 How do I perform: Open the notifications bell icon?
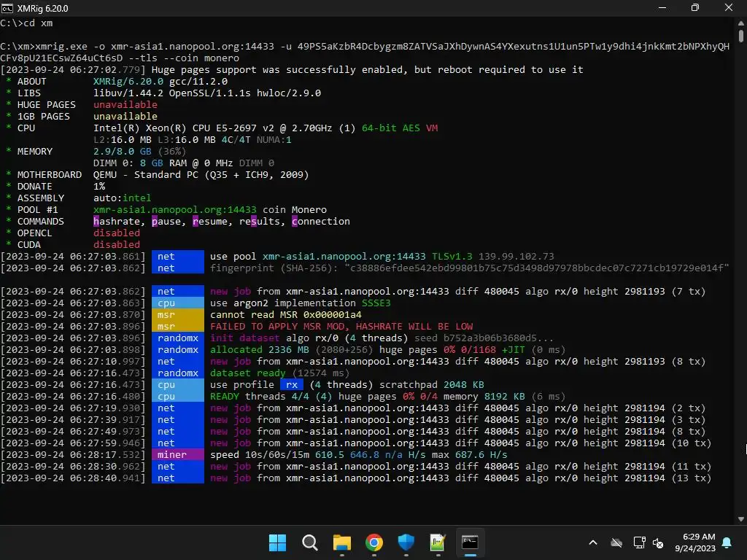click(x=727, y=542)
